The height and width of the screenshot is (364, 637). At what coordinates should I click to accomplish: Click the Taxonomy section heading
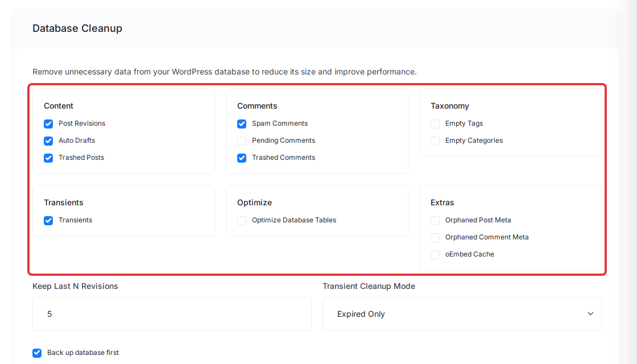(x=450, y=106)
